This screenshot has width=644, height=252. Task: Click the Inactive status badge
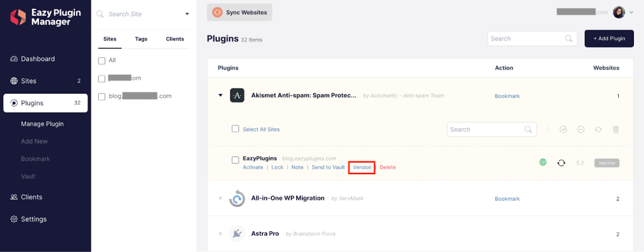click(x=607, y=163)
